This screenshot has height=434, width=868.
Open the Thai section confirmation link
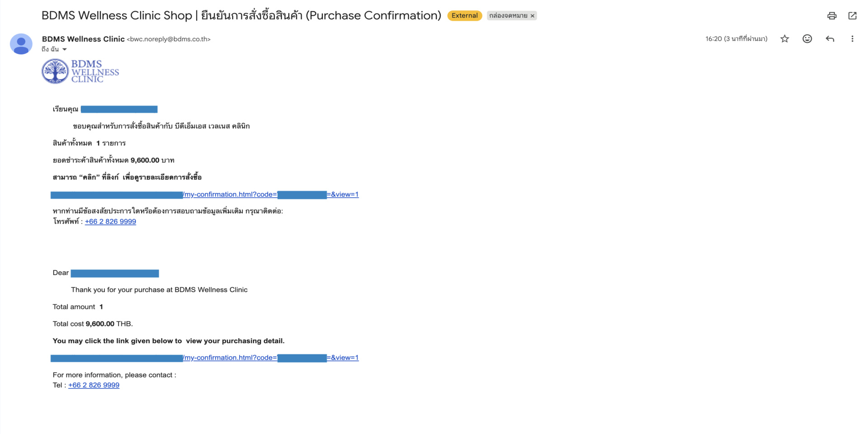click(x=204, y=195)
